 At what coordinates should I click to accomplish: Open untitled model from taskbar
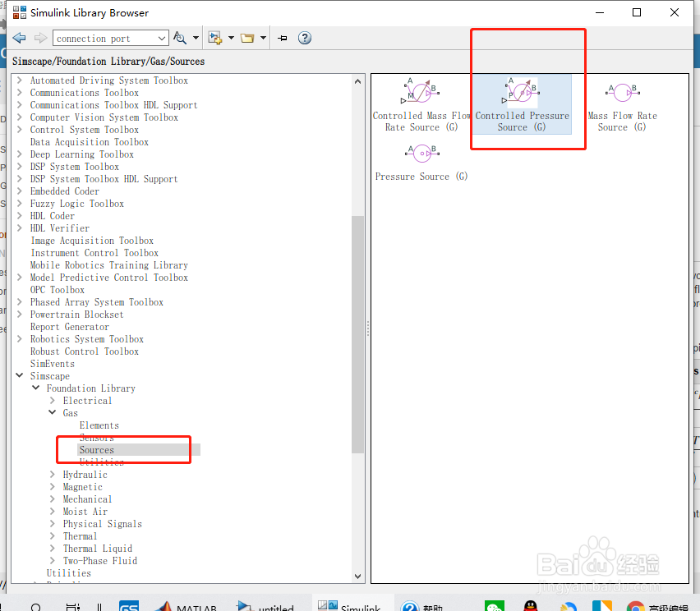265,606
